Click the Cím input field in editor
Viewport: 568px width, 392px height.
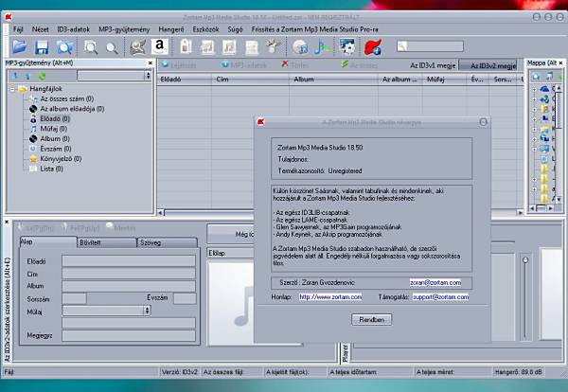coord(129,273)
